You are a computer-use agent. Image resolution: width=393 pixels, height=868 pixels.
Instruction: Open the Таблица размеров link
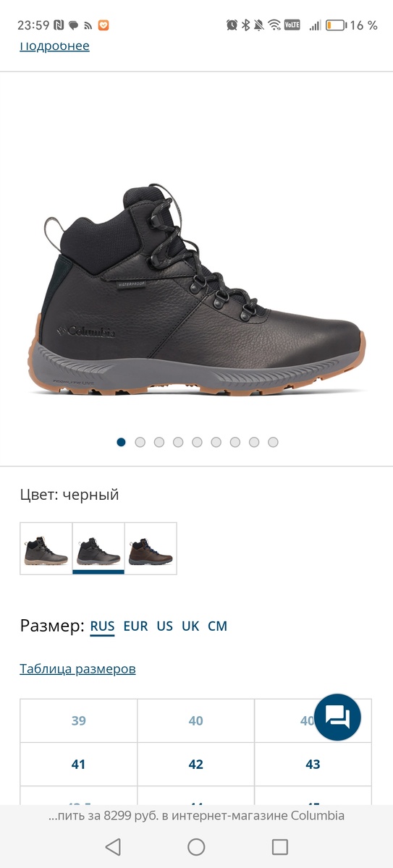77,669
